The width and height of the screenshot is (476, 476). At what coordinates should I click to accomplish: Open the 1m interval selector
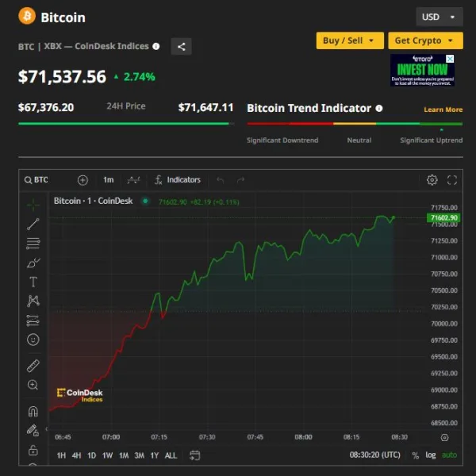(109, 180)
